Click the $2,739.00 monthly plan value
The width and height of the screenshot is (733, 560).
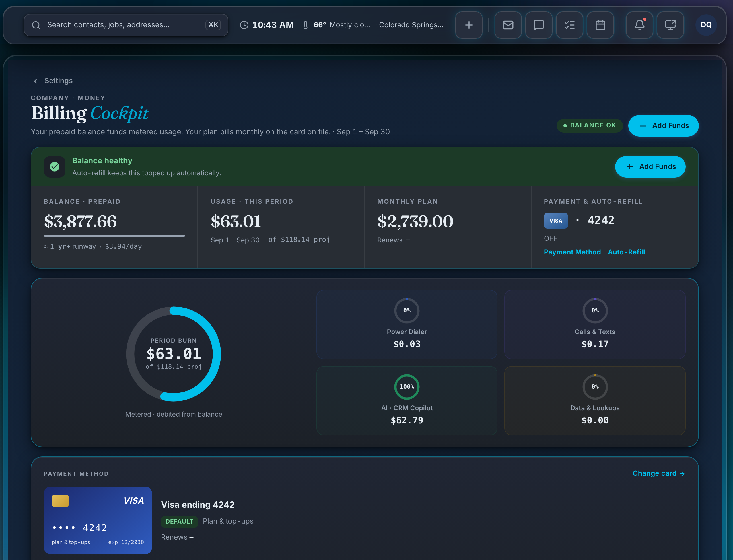tap(415, 221)
